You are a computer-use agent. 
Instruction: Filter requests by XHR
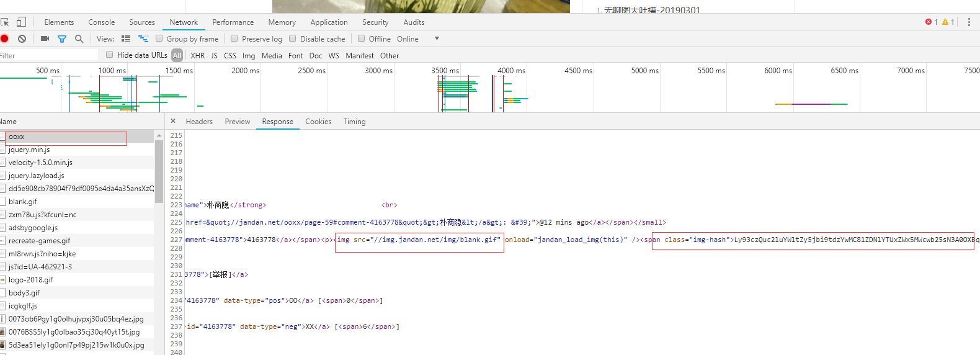point(198,55)
